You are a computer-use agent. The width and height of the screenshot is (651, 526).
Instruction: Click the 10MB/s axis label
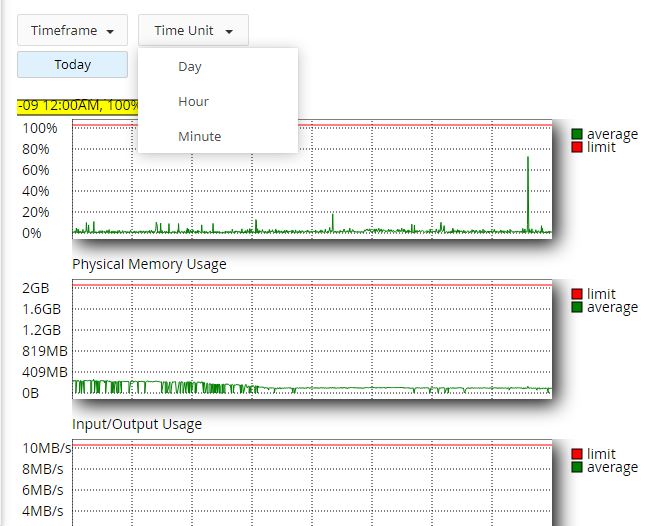coord(47,448)
